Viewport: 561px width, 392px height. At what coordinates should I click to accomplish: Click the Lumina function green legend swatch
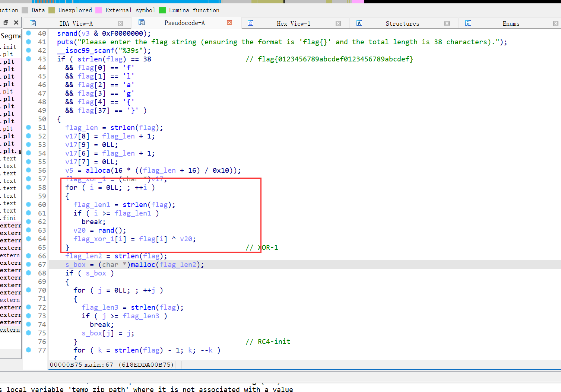point(162,10)
